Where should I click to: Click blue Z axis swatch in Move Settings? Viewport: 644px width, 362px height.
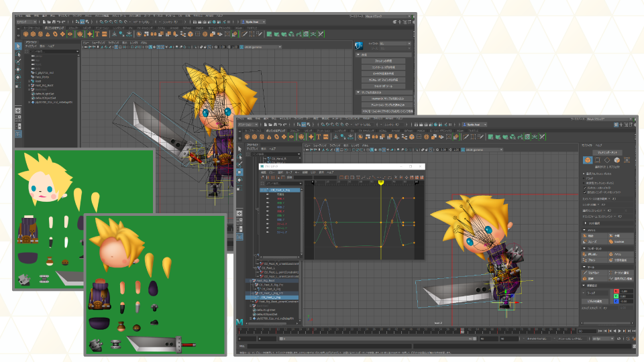point(616,301)
